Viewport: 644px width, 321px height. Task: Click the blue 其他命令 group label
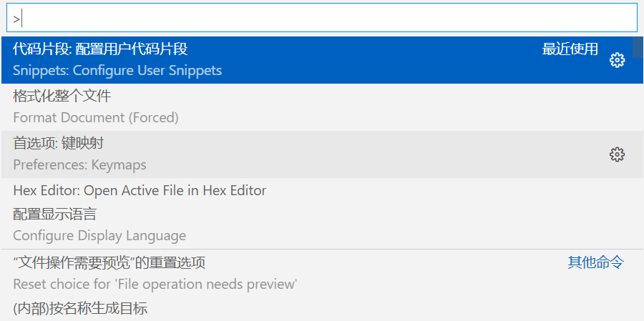[x=596, y=262]
